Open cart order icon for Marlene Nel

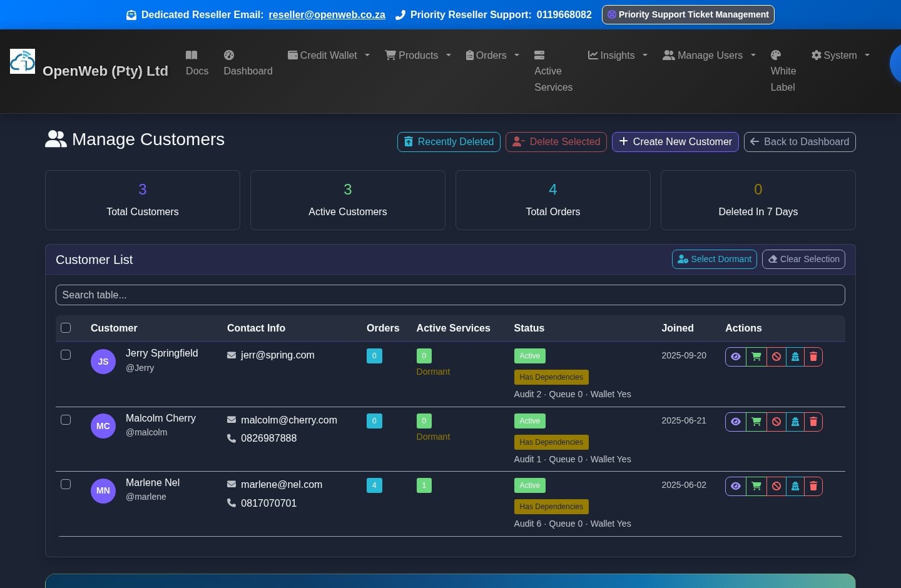(x=756, y=486)
